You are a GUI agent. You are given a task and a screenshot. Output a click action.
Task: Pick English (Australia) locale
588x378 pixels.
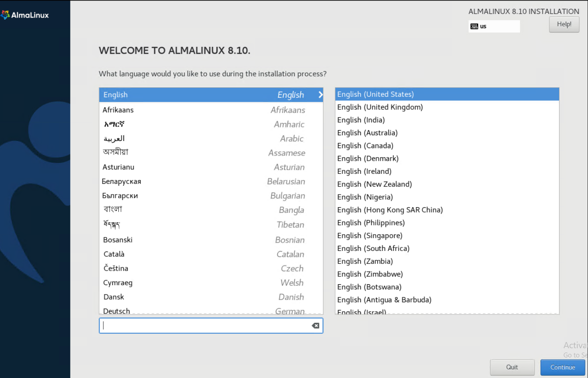(x=447, y=133)
